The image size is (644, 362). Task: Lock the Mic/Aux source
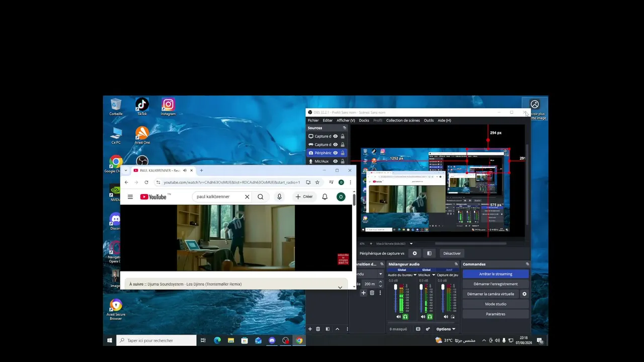point(343,161)
